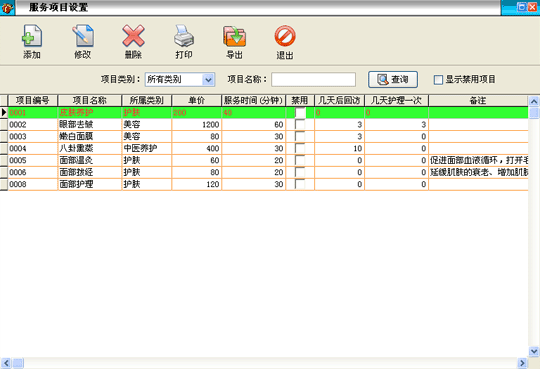Click the 导出 (Export) folder icon

[234, 36]
